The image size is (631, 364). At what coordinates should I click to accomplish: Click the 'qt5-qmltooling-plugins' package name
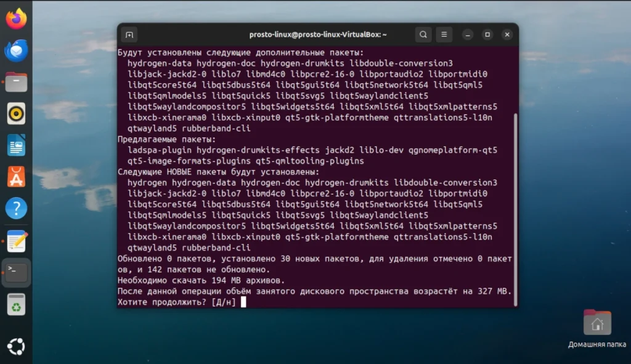tap(310, 161)
